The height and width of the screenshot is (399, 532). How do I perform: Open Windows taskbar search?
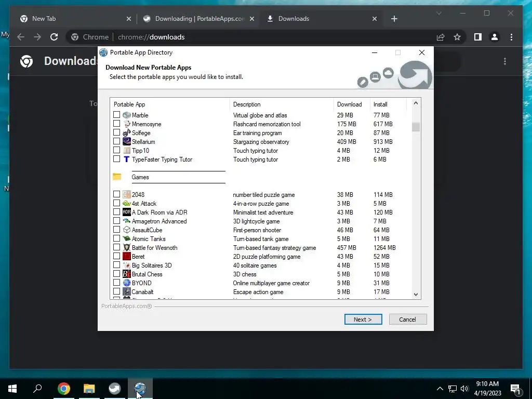37,389
